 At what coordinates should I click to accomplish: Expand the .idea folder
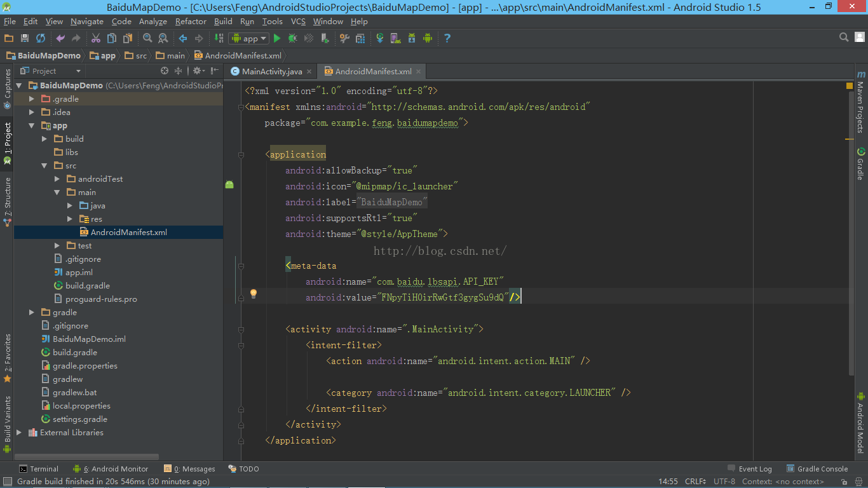coord(32,112)
